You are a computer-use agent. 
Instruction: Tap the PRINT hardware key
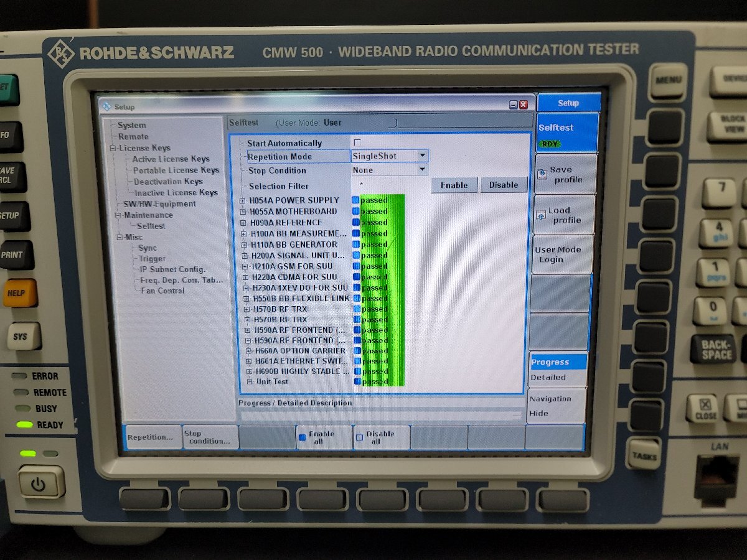tap(14, 254)
